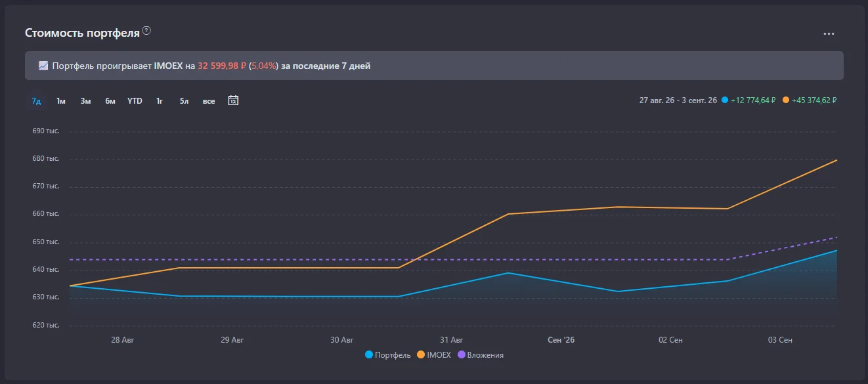The width and height of the screenshot is (868, 384).
Task: Click the 03 Сен date label
Action: tap(780, 340)
